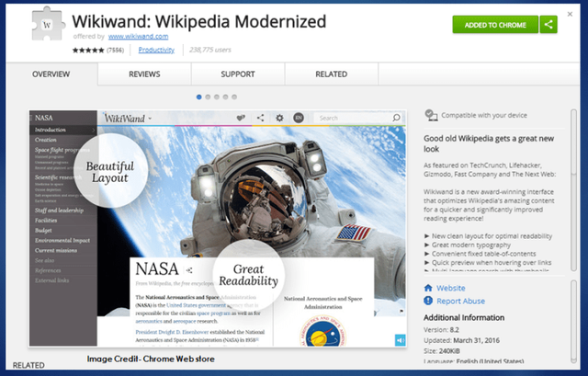Expand the Introduction chevron arrow
The width and height of the screenshot is (588, 376).
(94, 130)
